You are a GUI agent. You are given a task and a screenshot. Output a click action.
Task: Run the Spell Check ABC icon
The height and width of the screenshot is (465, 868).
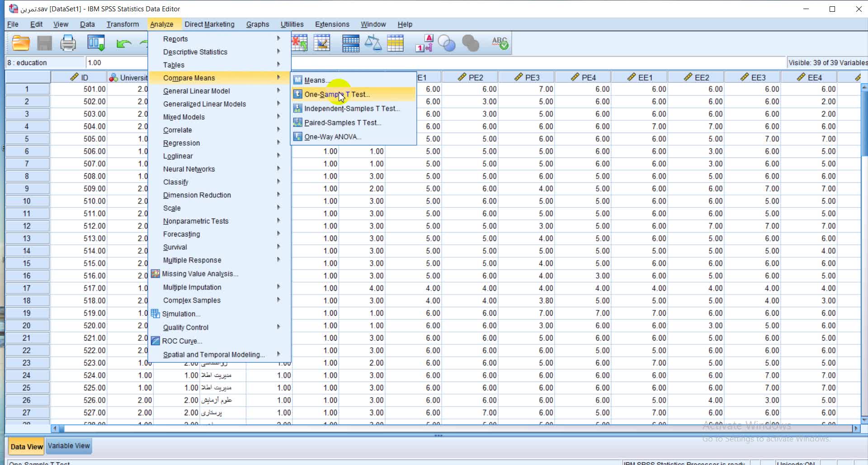pyautogui.click(x=500, y=43)
